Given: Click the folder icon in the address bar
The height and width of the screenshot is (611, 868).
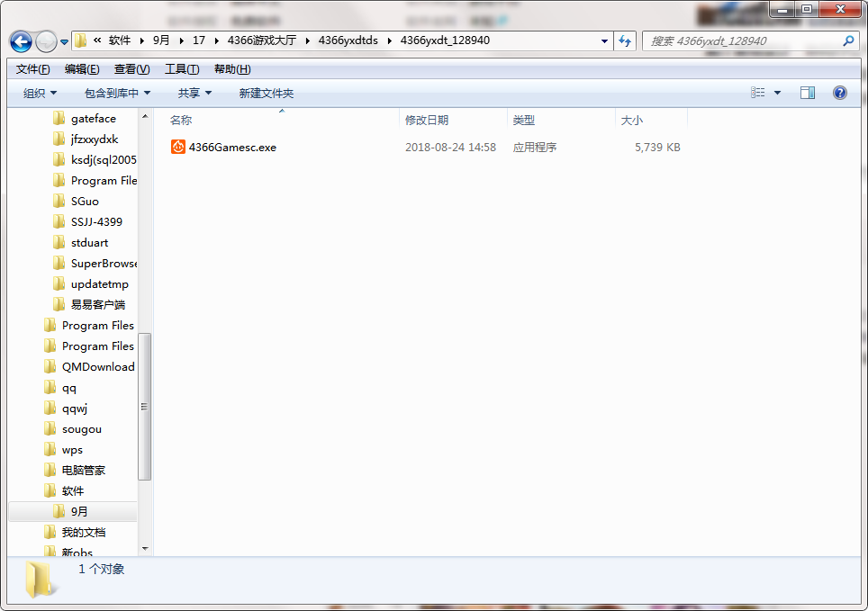Looking at the screenshot, I should pyautogui.click(x=81, y=40).
